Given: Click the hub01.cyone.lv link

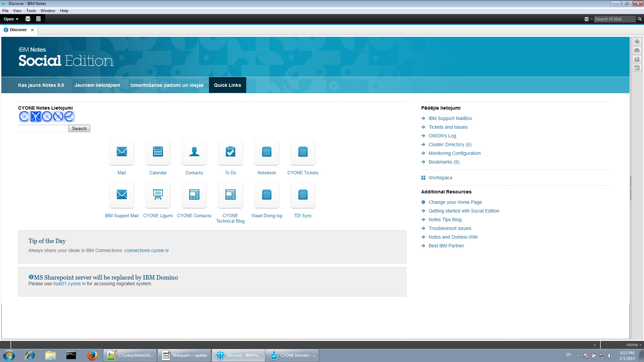Looking at the screenshot, I should (x=69, y=283).
